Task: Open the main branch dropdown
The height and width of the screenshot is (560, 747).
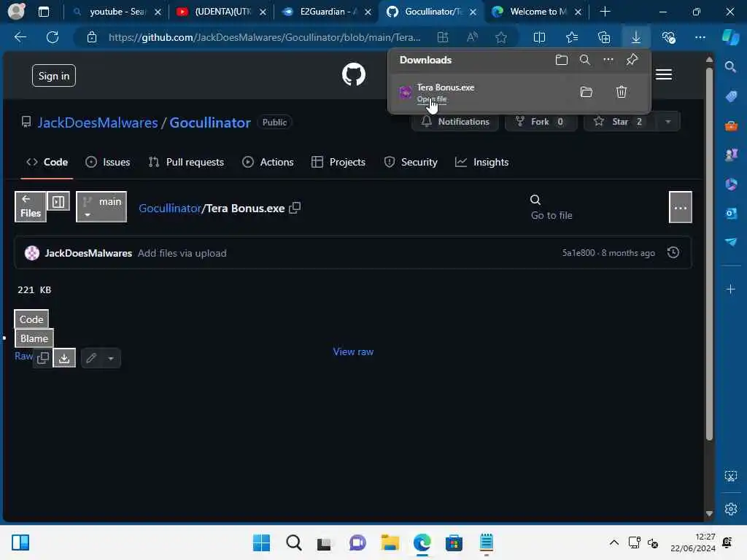Action: (x=101, y=206)
